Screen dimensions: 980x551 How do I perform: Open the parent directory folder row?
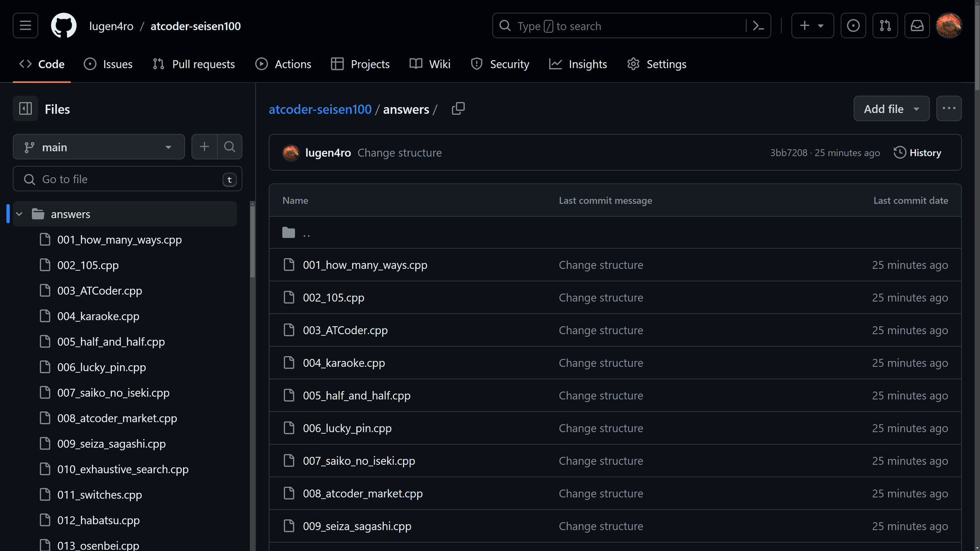point(615,233)
